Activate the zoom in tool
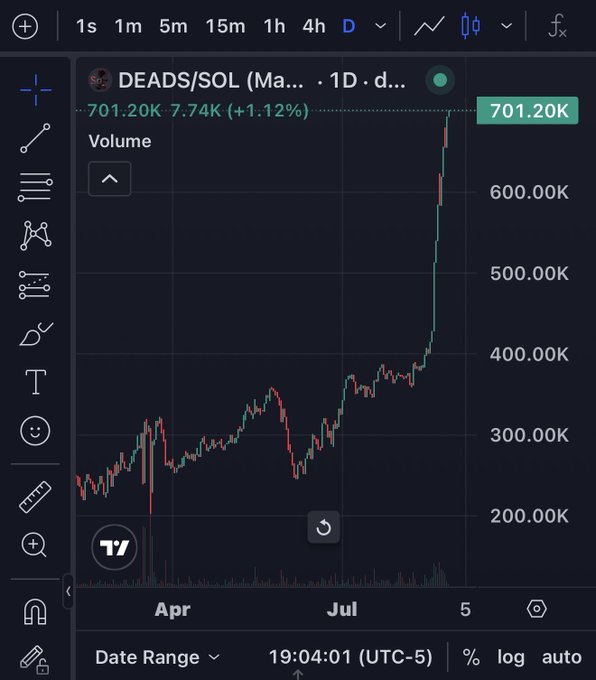 (x=34, y=545)
